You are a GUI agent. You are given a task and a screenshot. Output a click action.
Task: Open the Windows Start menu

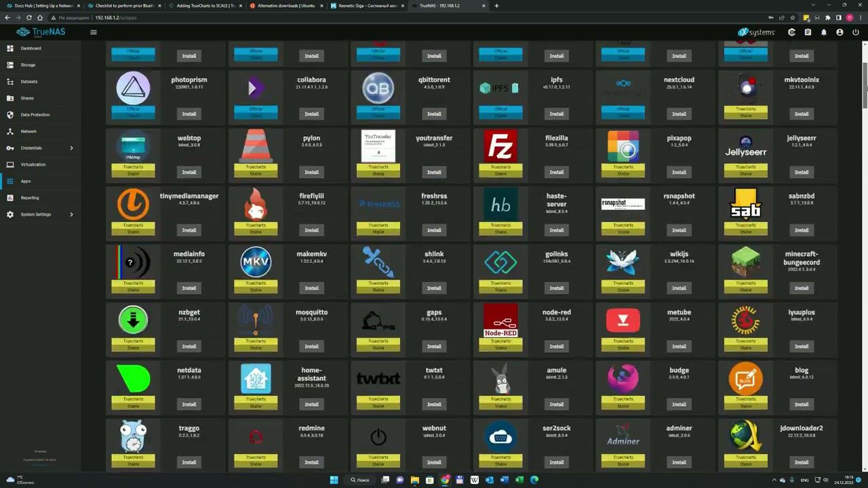(334, 480)
